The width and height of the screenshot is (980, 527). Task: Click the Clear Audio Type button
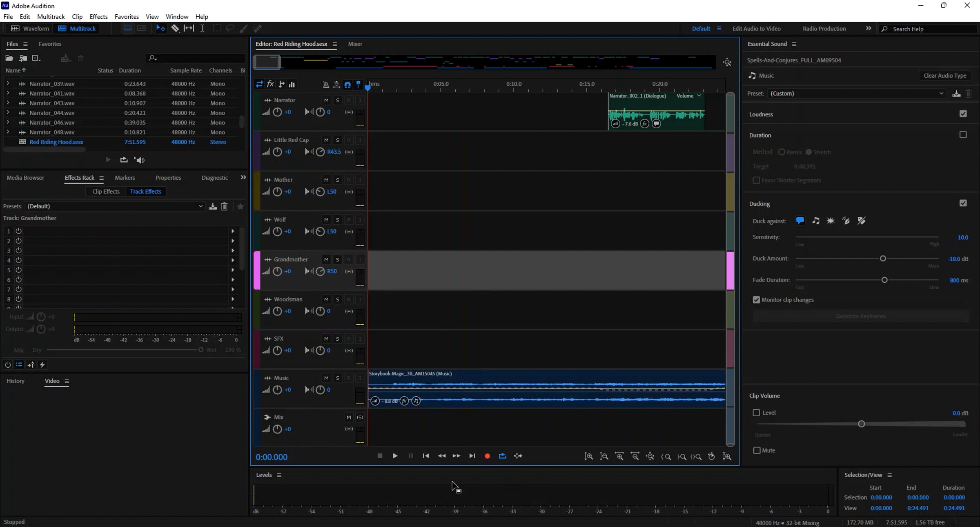pyautogui.click(x=944, y=76)
